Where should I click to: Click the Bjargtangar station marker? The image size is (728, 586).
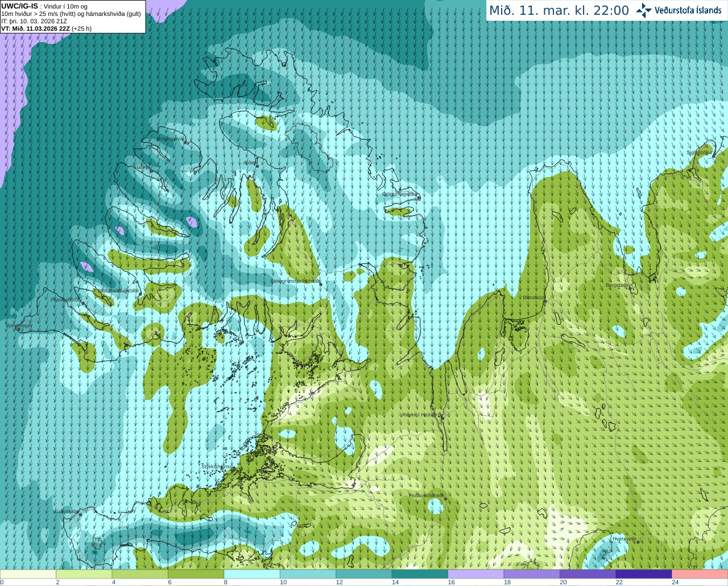click(19, 329)
